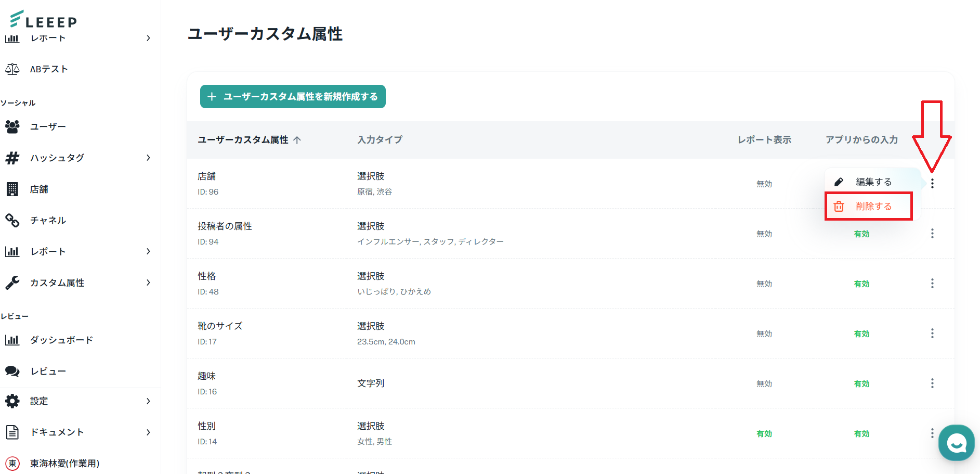Open the ダッシュボード sidebar link
The image size is (980, 474).
point(61,340)
